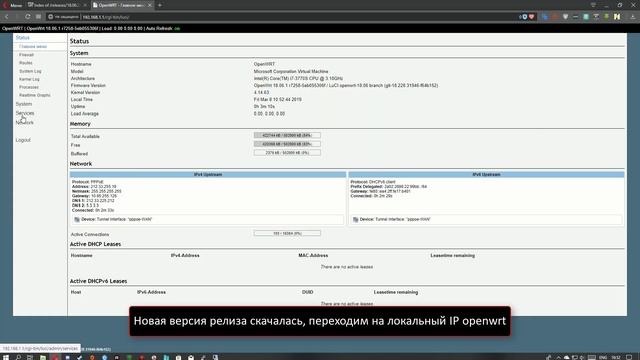Open Status menu in sidebar
The width and height of the screenshot is (640, 360).
click(x=22, y=38)
